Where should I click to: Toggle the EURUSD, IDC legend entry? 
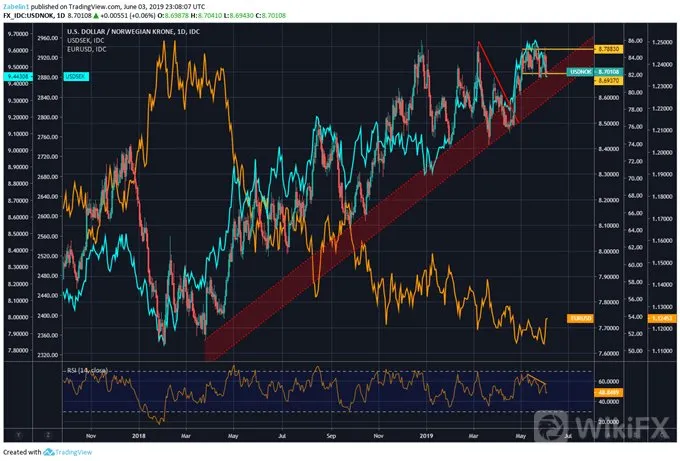coord(86,49)
